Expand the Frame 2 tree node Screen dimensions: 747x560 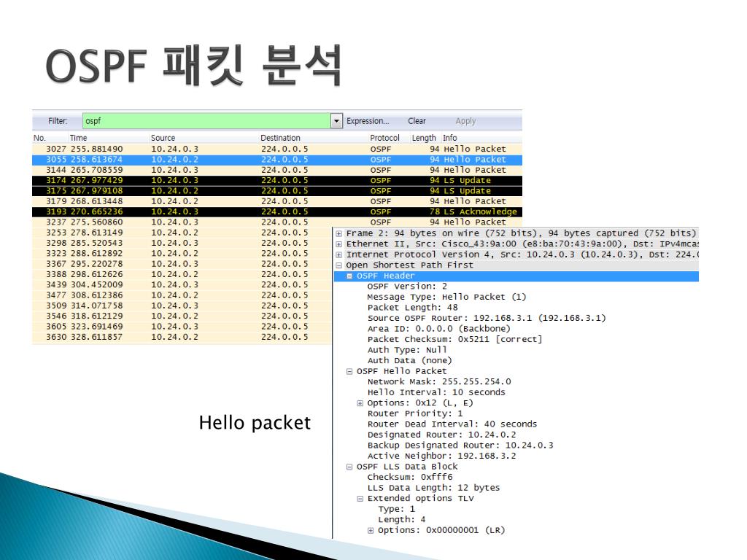point(338,234)
